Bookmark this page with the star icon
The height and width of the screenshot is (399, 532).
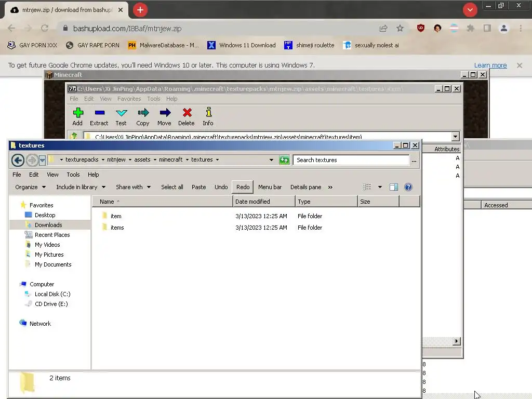coord(400,29)
